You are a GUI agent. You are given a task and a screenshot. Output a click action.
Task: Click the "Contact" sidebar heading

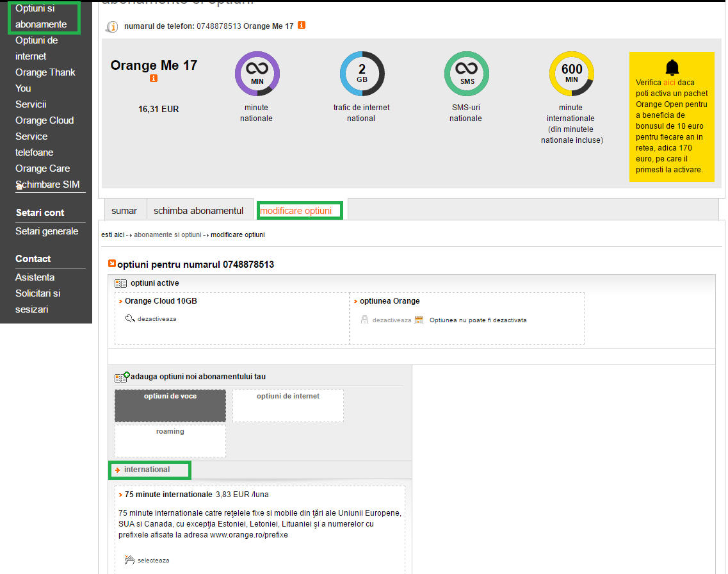(x=33, y=259)
